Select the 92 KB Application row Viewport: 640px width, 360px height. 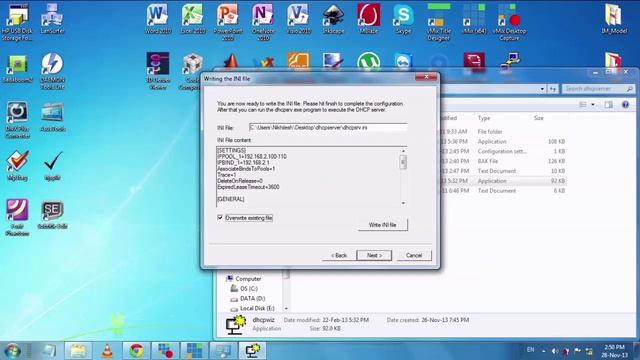(x=503, y=181)
